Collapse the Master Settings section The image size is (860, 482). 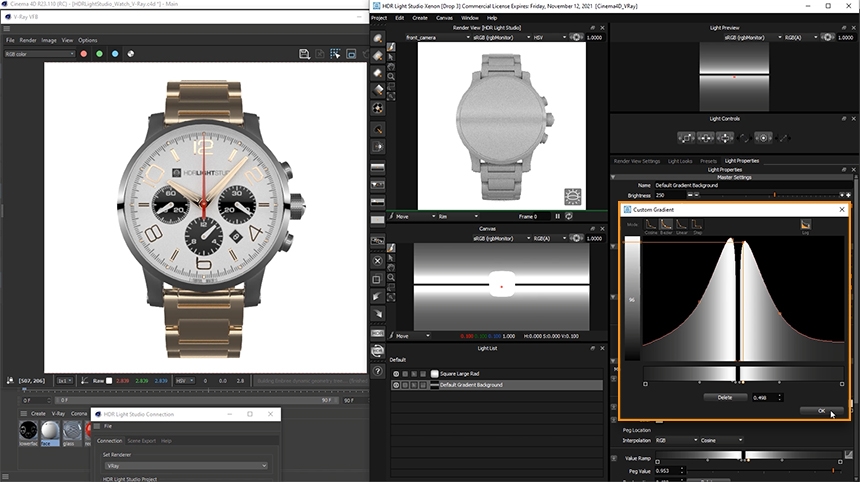[614, 177]
